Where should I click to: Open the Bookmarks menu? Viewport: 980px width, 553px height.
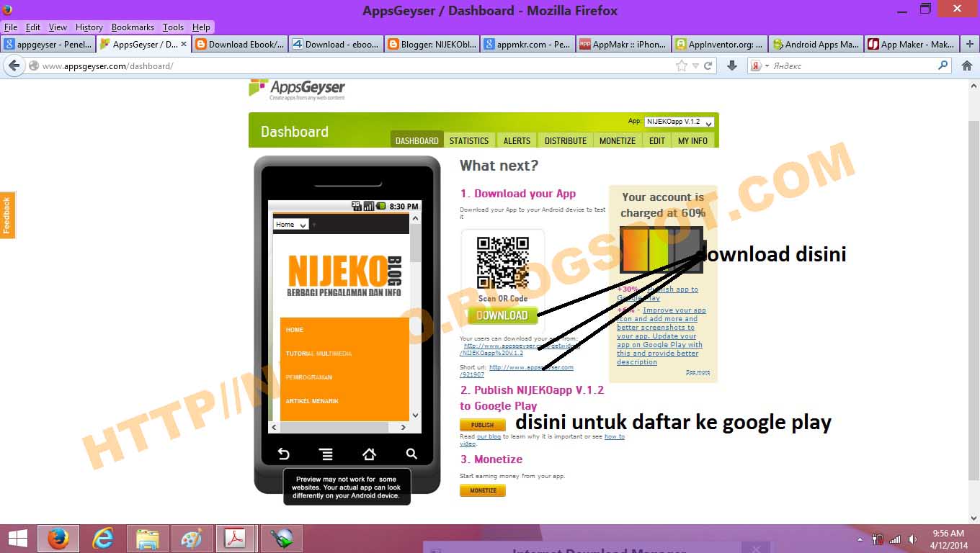coord(133,27)
